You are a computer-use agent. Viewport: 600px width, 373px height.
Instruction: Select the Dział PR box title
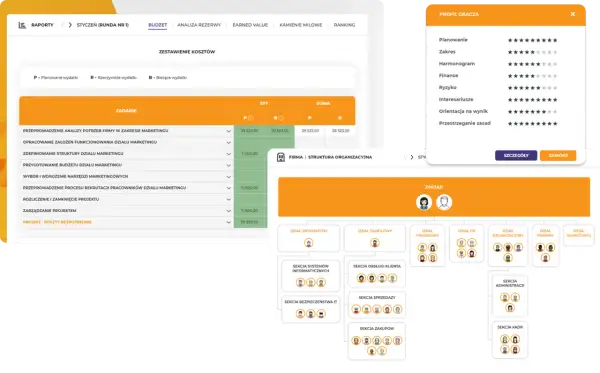466,231
